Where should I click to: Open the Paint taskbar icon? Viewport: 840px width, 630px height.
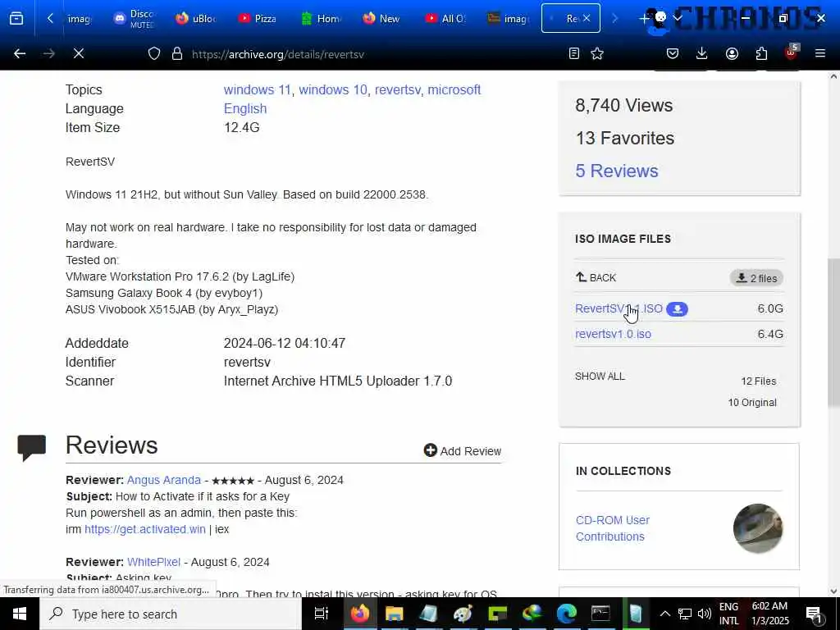pos(463,614)
